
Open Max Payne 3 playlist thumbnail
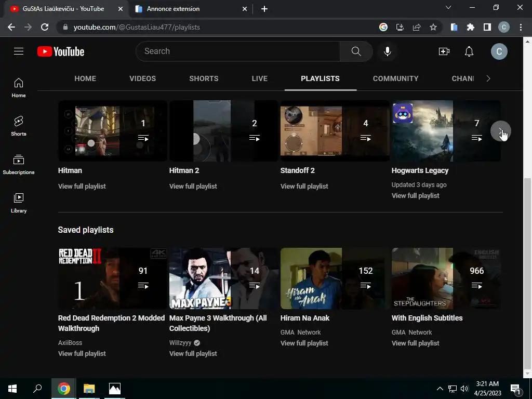pos(223,278)
